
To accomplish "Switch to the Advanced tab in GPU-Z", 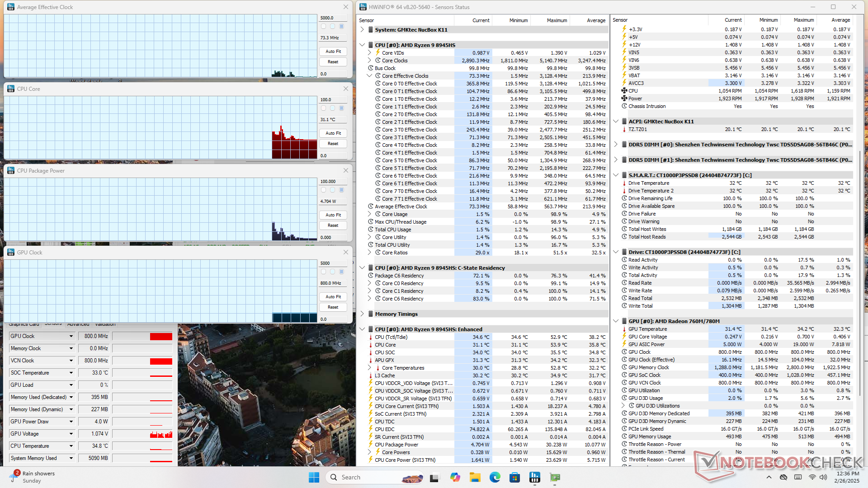I will coord(78,324).
